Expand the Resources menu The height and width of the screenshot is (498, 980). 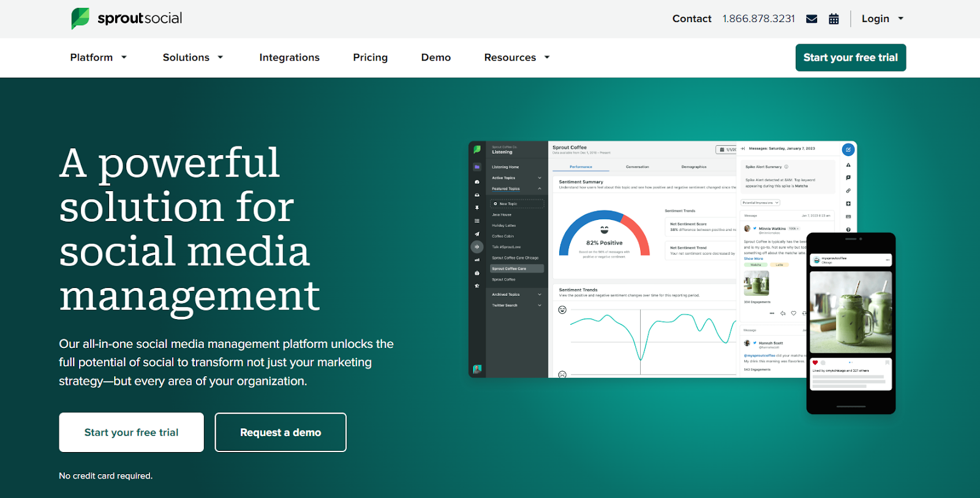click(518, 58)
